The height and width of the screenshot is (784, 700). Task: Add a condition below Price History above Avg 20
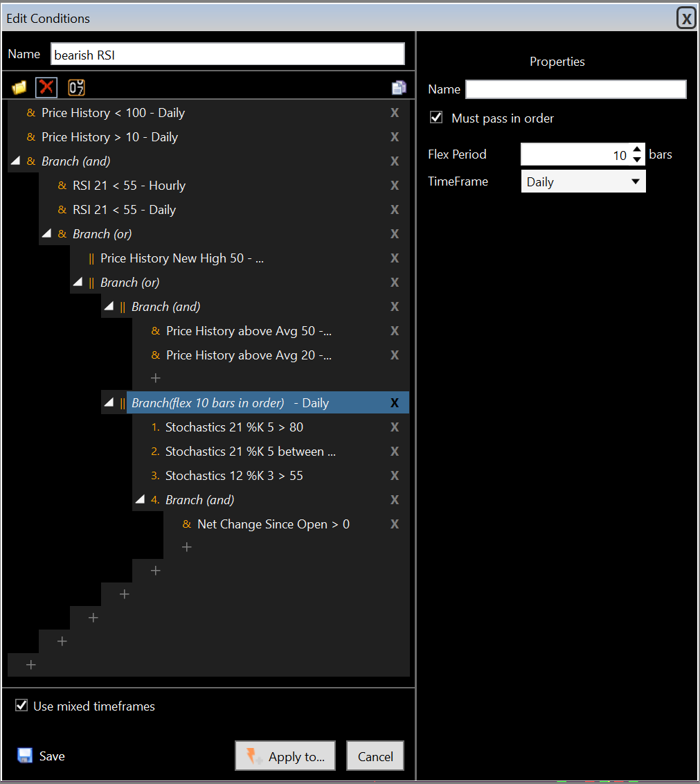(x=156, y=378)
